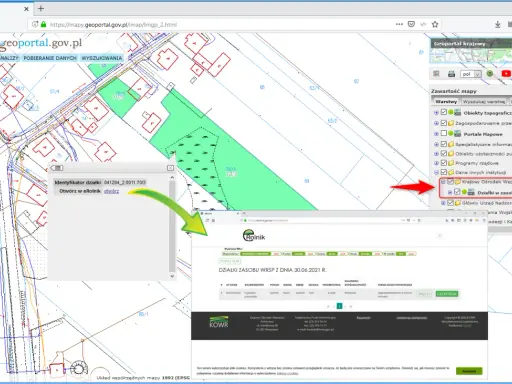Open the ANALIZY menu

pos(9,58)
